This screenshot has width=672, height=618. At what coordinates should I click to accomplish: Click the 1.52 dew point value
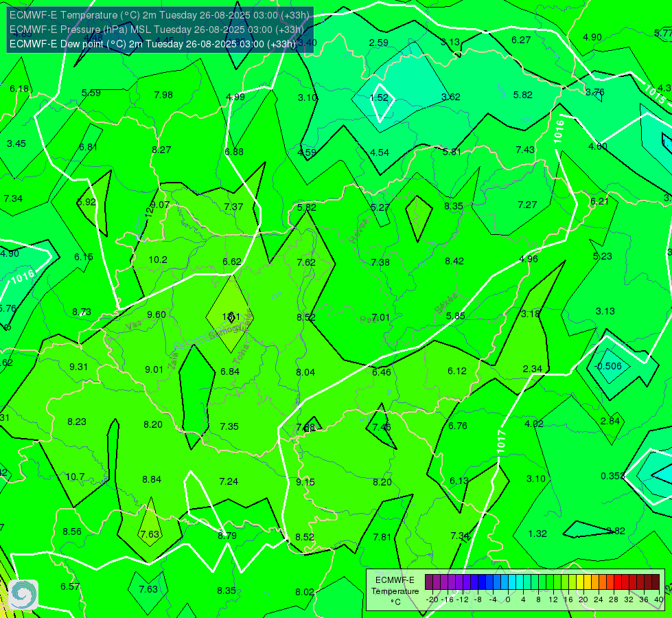379,98
